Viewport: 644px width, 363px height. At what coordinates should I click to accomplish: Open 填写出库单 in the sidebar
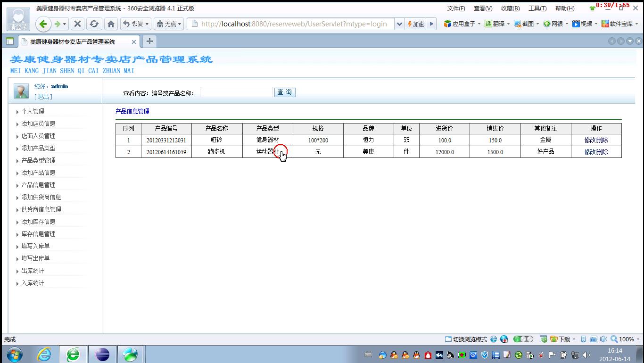(x=35, y=258)
